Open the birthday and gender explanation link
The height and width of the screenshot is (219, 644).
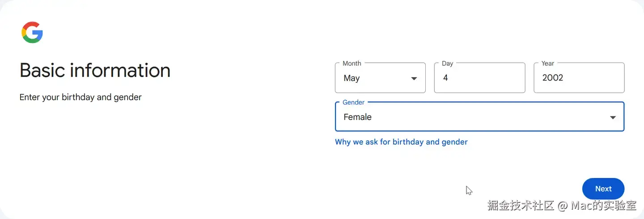401,142
